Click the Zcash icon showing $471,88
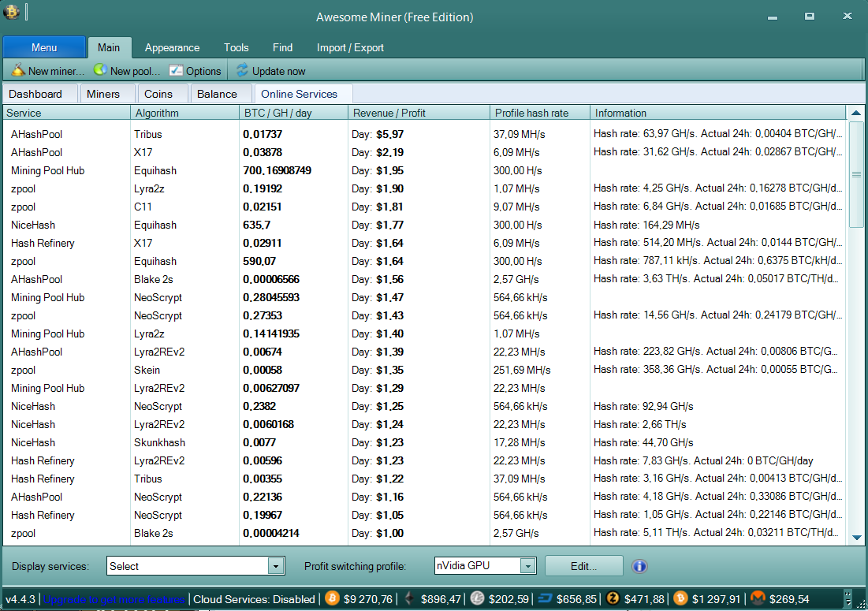Screen dimensions: 868x611 coord(613,598)
